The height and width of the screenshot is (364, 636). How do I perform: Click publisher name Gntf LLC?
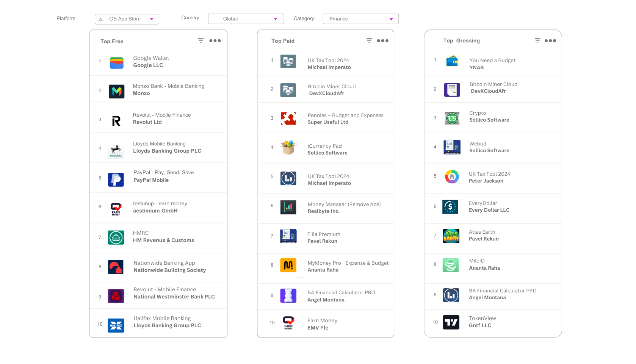[x=480, y=325]
